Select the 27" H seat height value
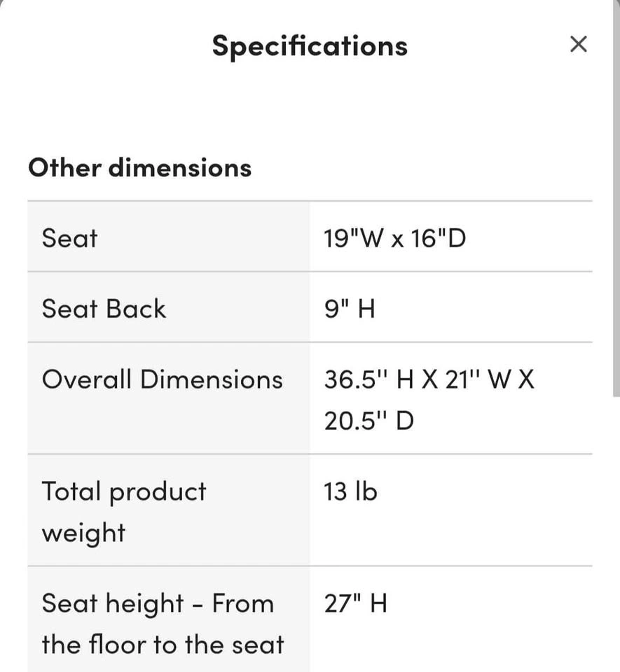The height and width of the screenshot is (672, 620). (355, 603)
